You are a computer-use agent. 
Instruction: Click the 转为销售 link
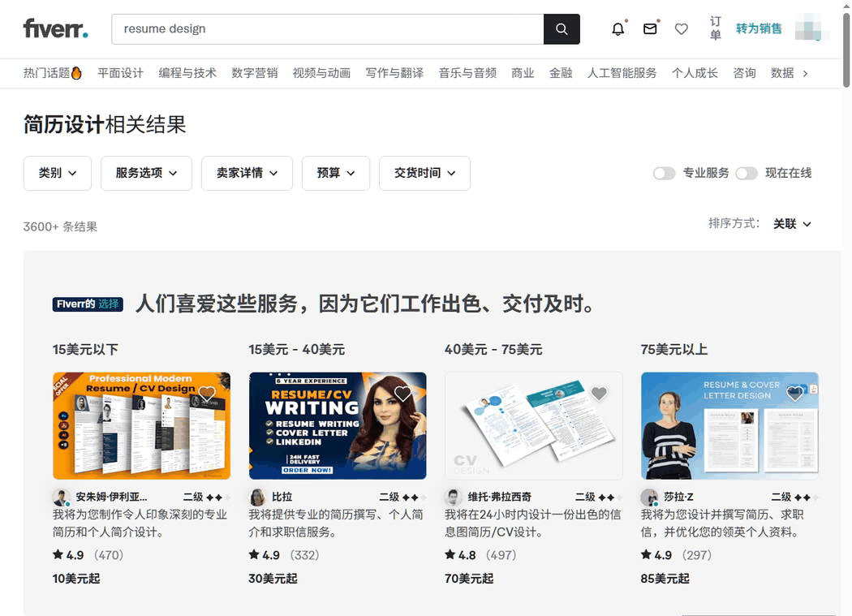click(759, 29)
